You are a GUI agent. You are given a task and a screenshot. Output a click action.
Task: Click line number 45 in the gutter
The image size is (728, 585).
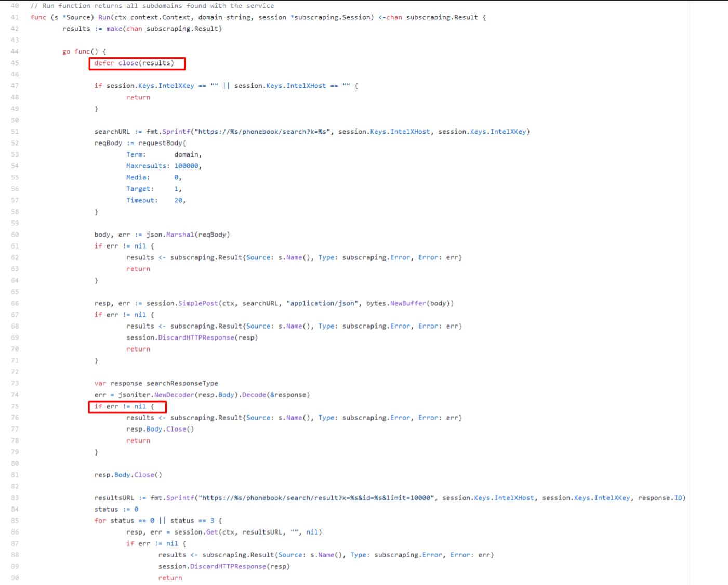[15, 63]
